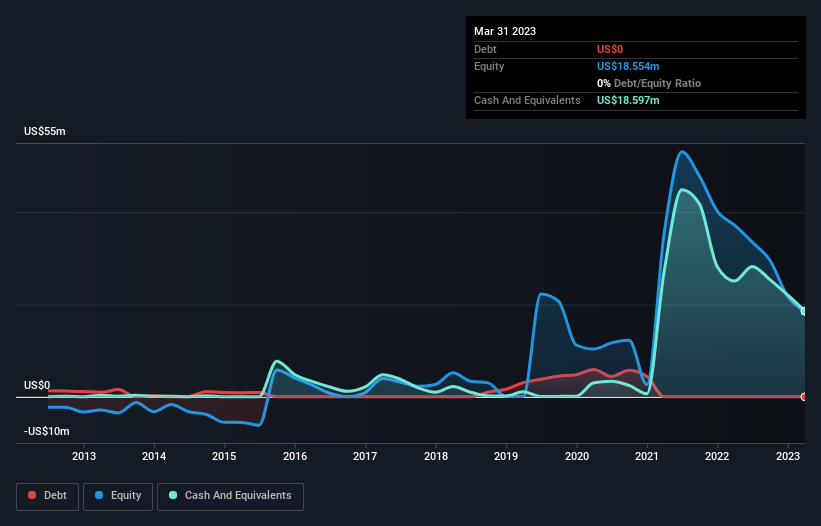Click the Mar 31 2023 tooltip date
The height and width of the screenshot is (526, 821).
tap(505, 31)
